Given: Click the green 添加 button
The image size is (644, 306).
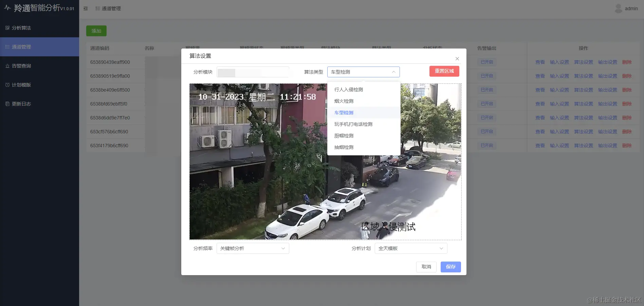Looking at the screenshot, I should click(x=96, y=31).
